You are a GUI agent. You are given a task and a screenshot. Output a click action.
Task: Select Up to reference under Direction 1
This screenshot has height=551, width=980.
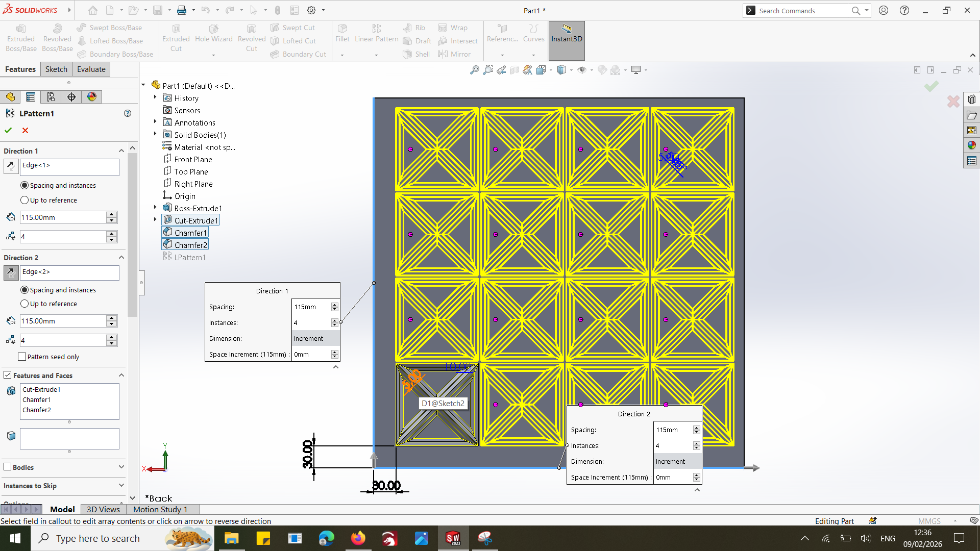coord(24,200)
